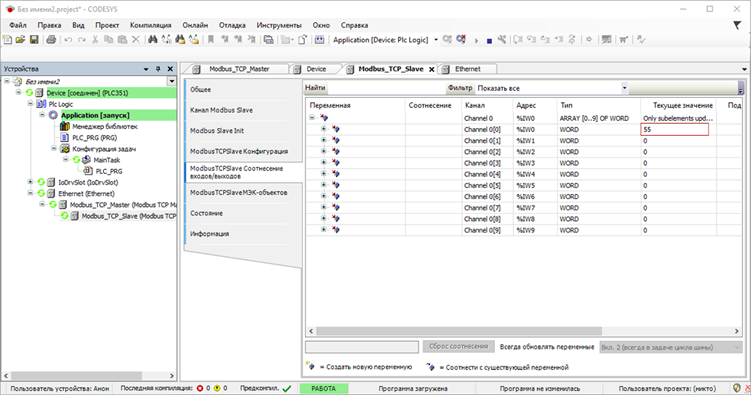This screenshot has height=395, width=751.
Task: Switch to the Modbus_TCP_Master tab
Action: click(239, 69)
